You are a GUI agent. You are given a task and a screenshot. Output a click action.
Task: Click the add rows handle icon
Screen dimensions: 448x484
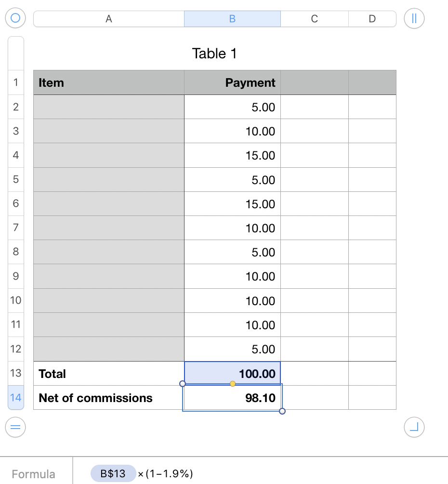15,427
